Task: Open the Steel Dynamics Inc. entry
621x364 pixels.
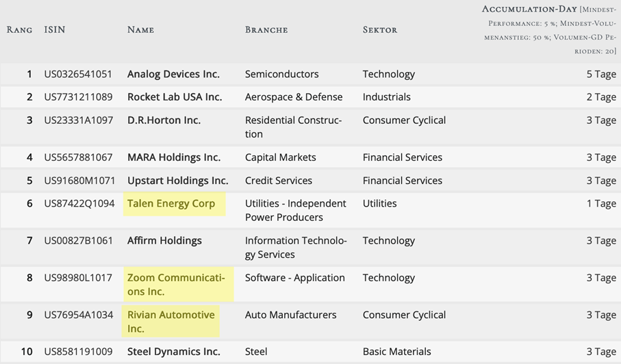Action: 173,352
